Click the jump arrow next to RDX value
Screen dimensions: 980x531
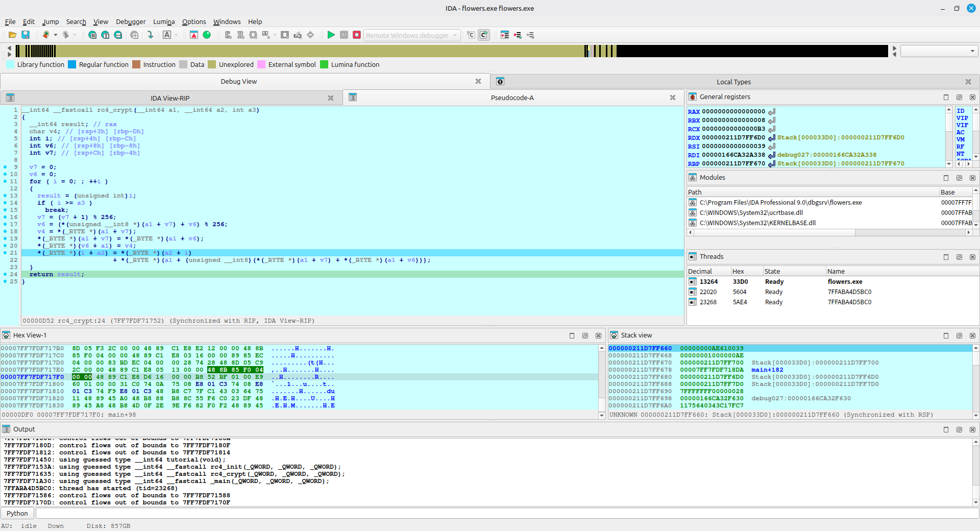click(772, 137)
